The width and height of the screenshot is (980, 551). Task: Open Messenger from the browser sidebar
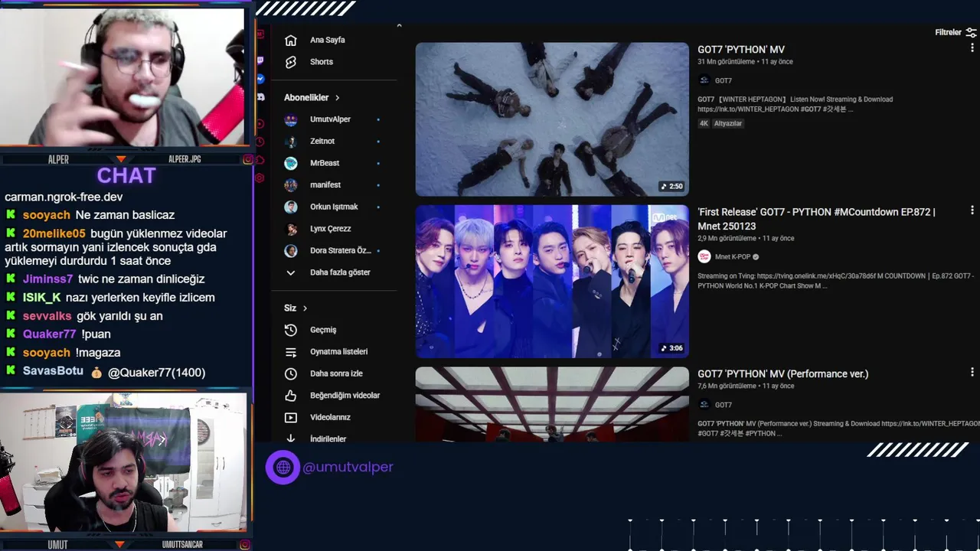click(x=260, y=79)
